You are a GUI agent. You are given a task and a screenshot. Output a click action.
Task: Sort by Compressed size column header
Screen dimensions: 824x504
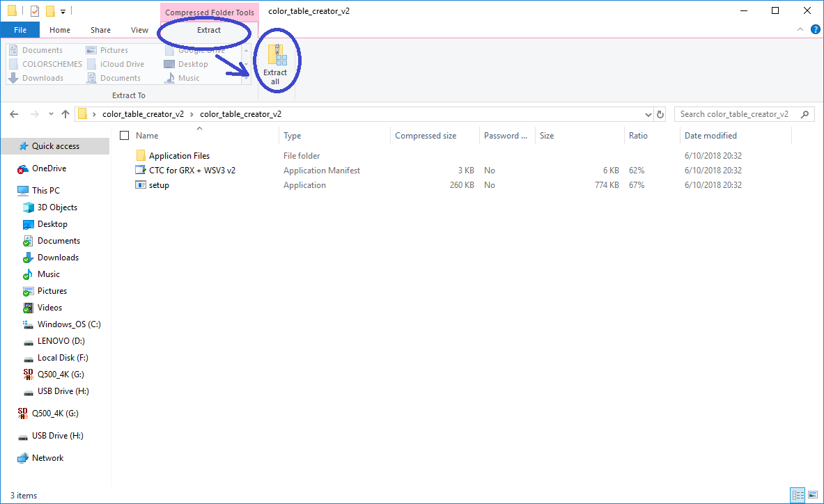pos(426,136)
